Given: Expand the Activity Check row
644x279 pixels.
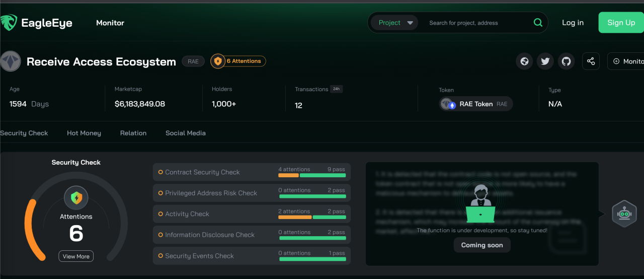Looking at the screenshot, I should (252, 214).
